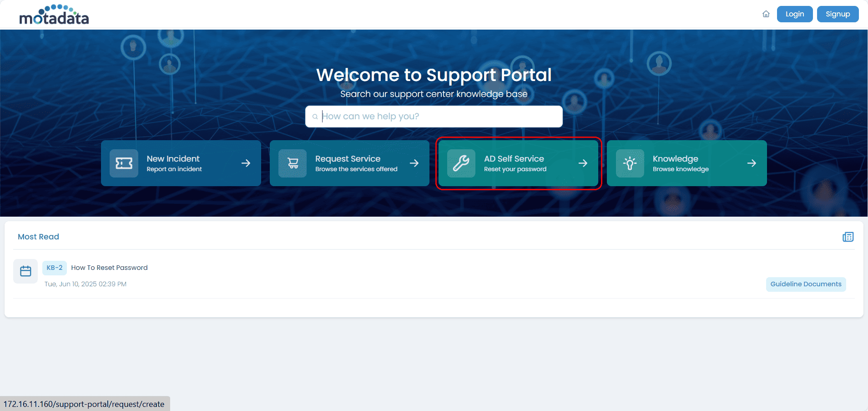Open the How To Reset Password article
This screenshot has width=868, height=411.
[109, 268]
